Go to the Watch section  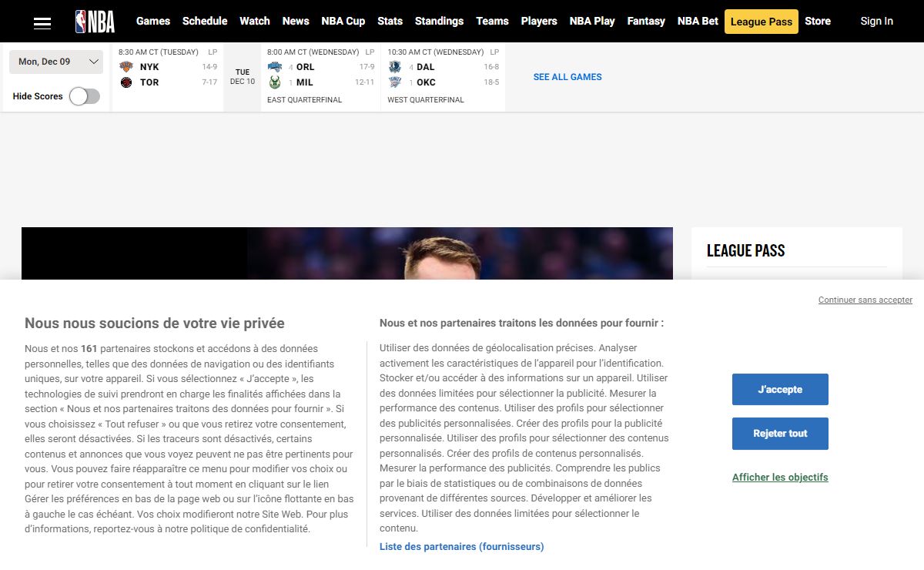(x=255, y=21)
